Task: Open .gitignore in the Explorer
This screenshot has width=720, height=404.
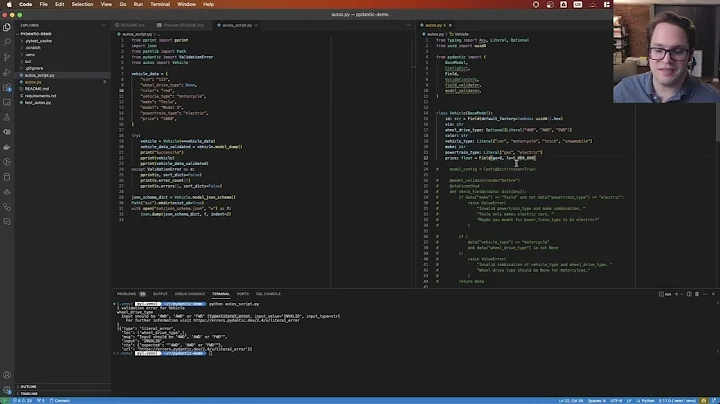Action: (x=34, y=68)
